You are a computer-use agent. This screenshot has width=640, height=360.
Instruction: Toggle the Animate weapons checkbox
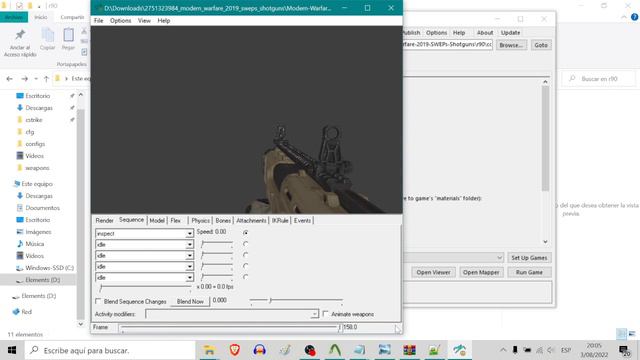point(325,314)
